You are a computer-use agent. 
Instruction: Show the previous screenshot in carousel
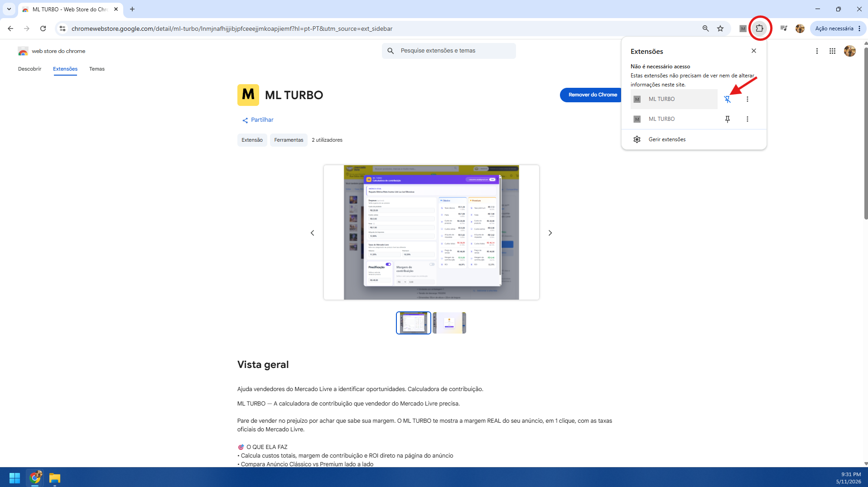click(x=312, y=233)
